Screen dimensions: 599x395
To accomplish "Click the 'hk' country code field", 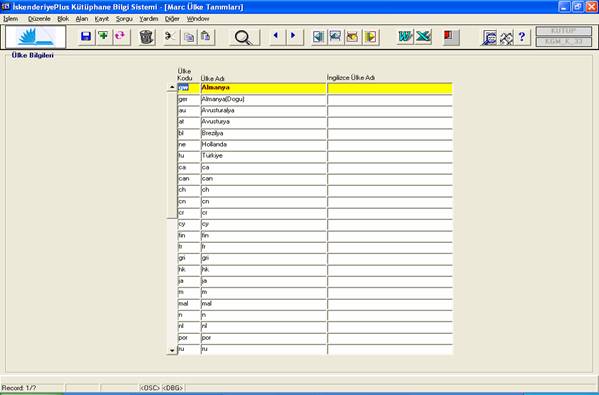I will pos(189,270).
